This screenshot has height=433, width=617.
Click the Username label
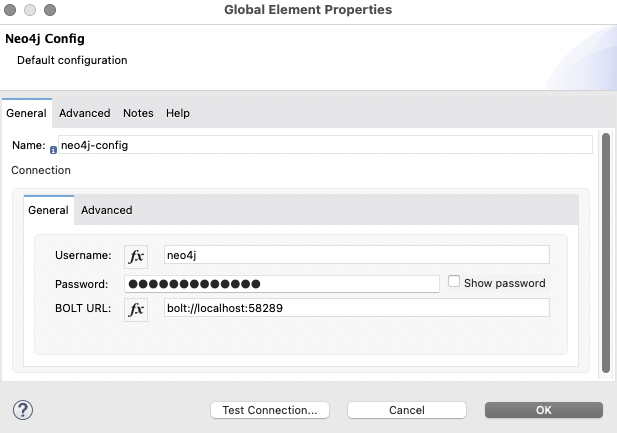83,255
